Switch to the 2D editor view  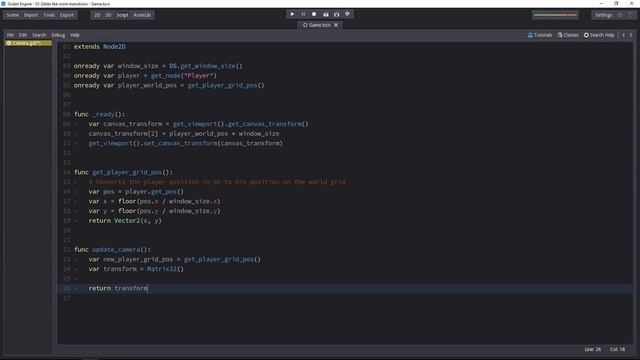(x=97, y=15)
